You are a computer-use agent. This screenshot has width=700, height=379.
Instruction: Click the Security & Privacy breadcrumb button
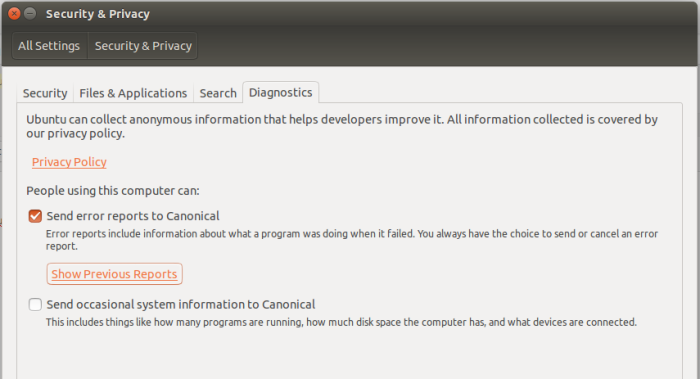[143, 46]
